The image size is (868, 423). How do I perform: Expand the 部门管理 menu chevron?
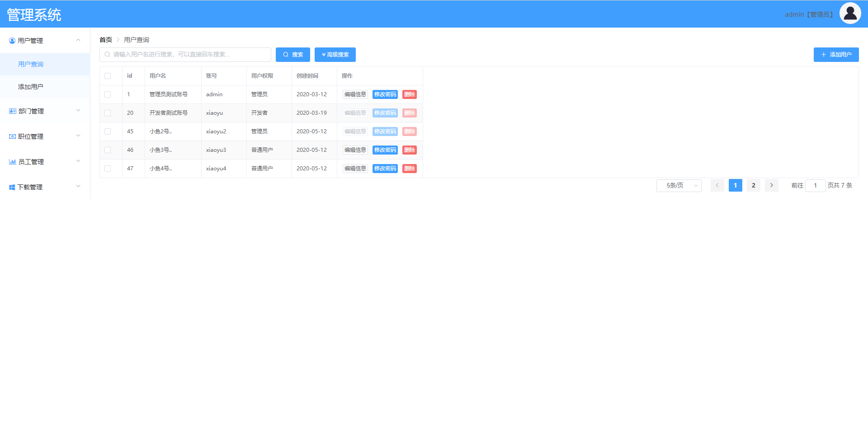78,111
